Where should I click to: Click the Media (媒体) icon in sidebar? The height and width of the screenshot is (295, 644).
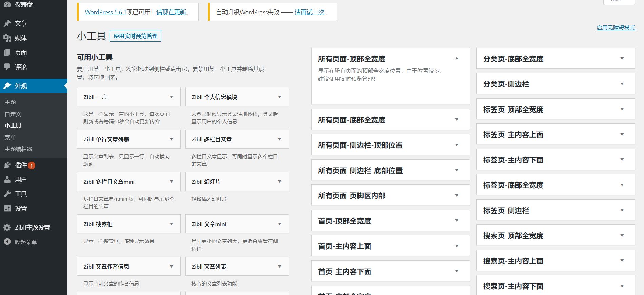click(7, 38)
